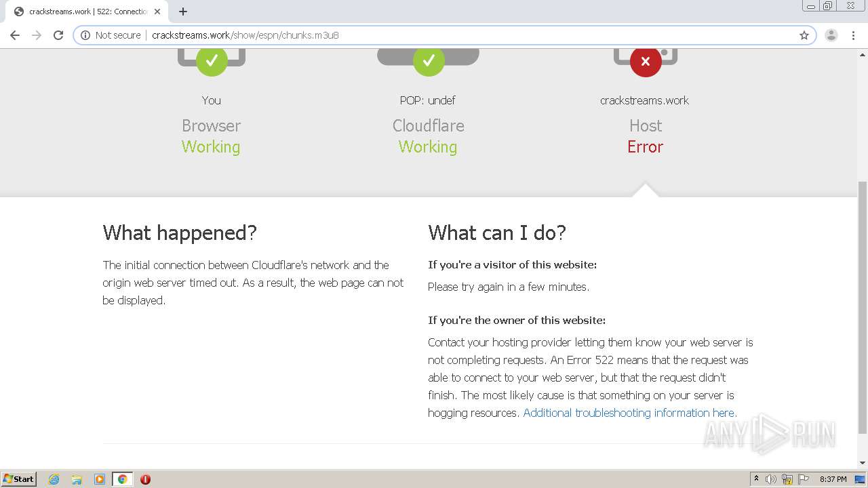Image resolution: width=868 pixels, height=488 pixels.
Task: Open the Windows Start menu
Action: (x=19, y=479)
